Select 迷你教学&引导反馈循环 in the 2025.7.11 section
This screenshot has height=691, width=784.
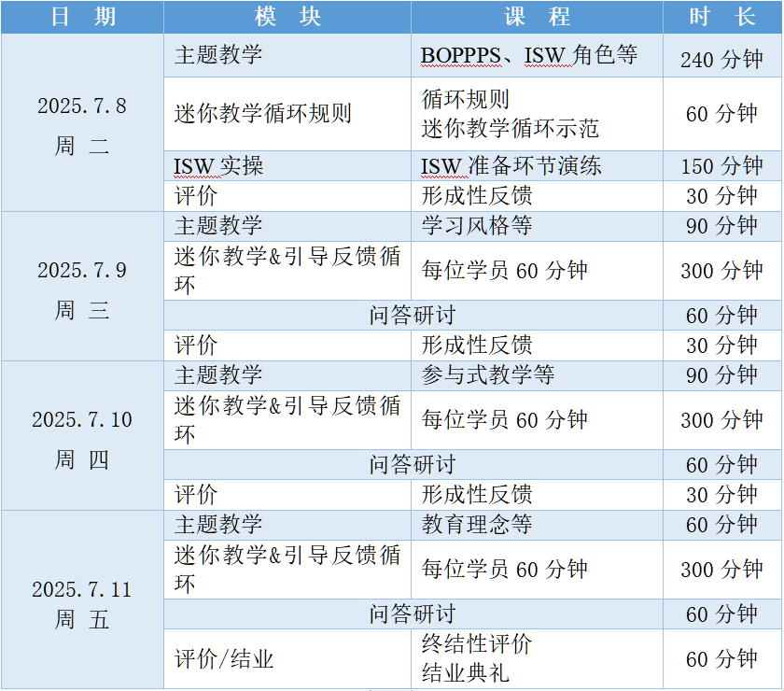coord(287,570)
